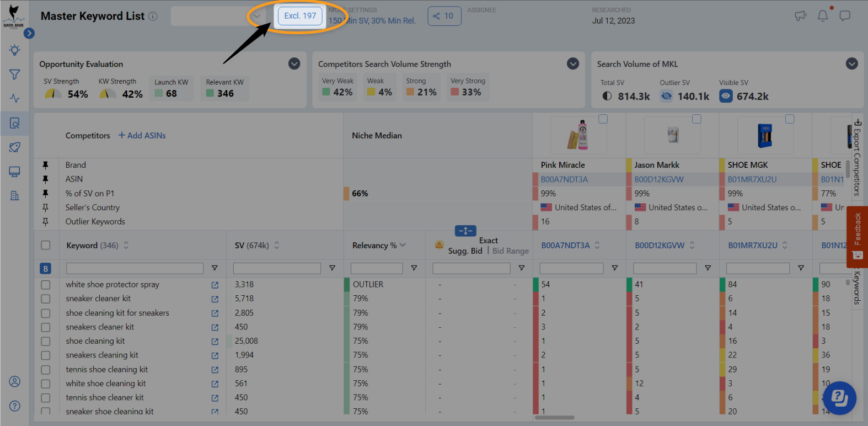868x426 pixels.
Task: Click the column width resize toggle button
Action: click(x=465, y=231)
